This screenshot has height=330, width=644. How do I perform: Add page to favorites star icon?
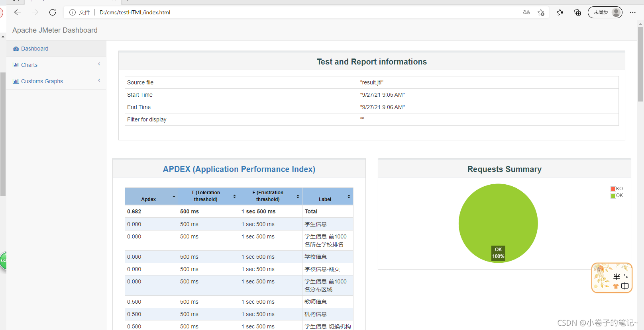coord(541,12)
